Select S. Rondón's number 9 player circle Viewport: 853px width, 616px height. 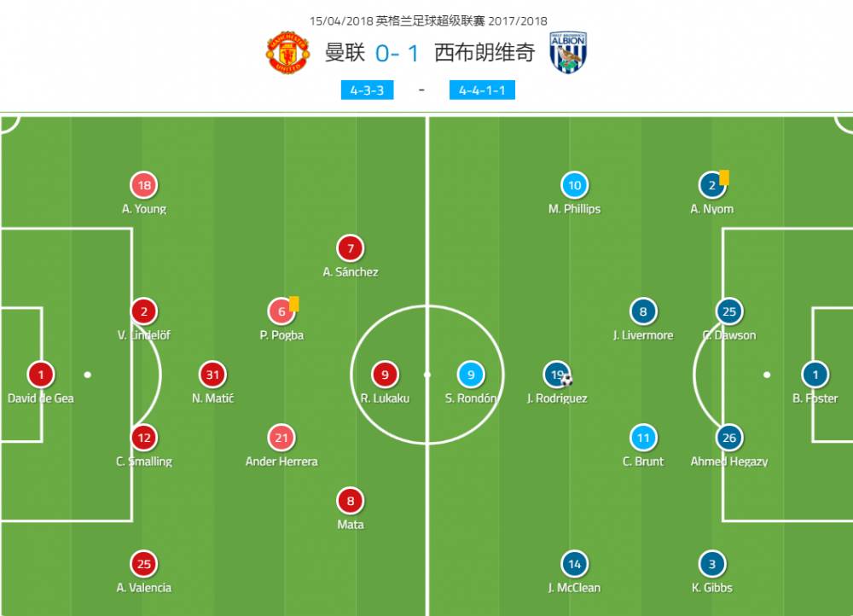(470, 375)
